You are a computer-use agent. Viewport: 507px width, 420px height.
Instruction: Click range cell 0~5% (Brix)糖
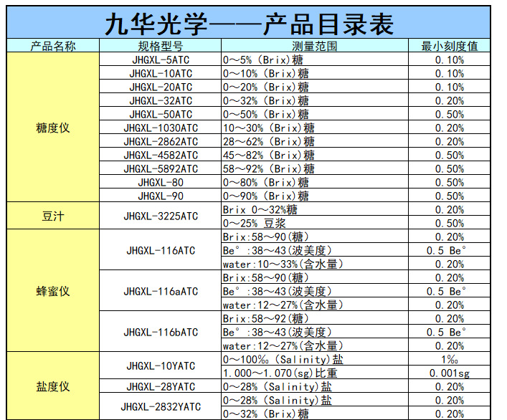pyautogui.click(x=315, y=59)
